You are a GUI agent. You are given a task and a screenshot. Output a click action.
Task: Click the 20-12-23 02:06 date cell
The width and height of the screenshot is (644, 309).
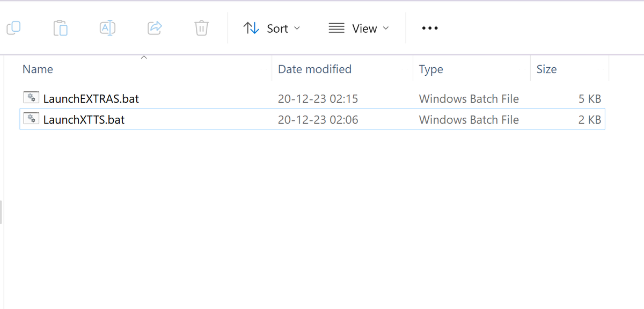tap(318, 120)
